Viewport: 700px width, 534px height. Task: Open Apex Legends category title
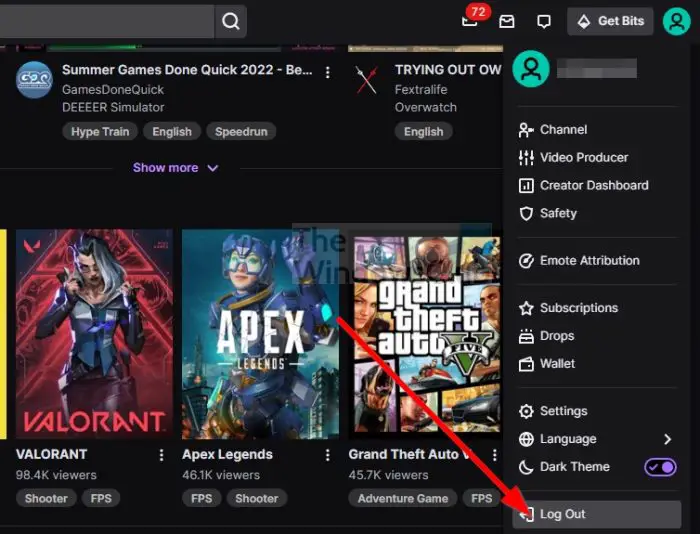pos(227,455)
